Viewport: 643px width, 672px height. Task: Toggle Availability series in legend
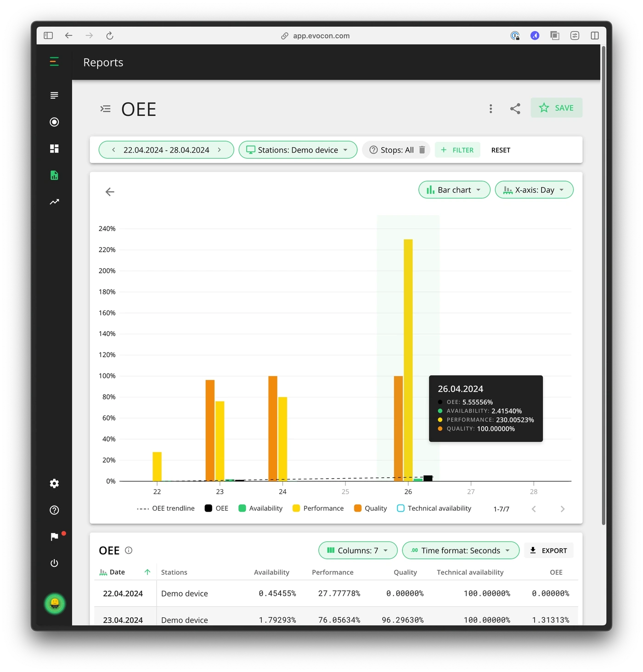(x=260, y=508)
